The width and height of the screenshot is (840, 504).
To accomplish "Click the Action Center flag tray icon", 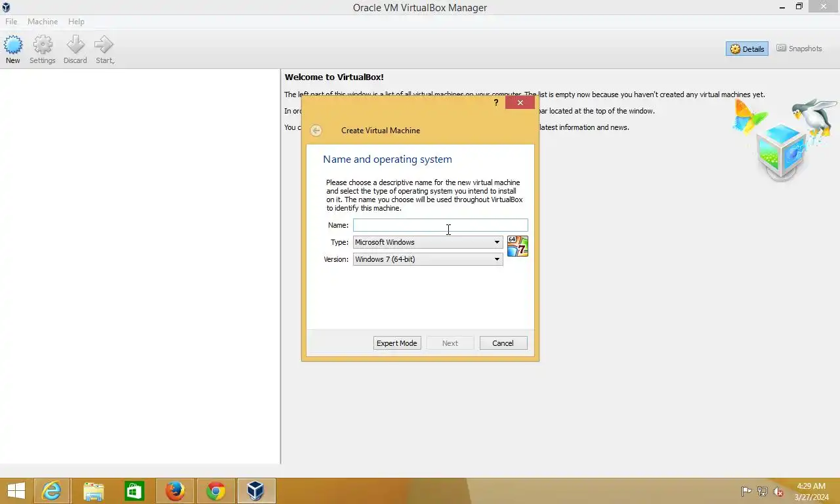I will click(x=746, y=492).
